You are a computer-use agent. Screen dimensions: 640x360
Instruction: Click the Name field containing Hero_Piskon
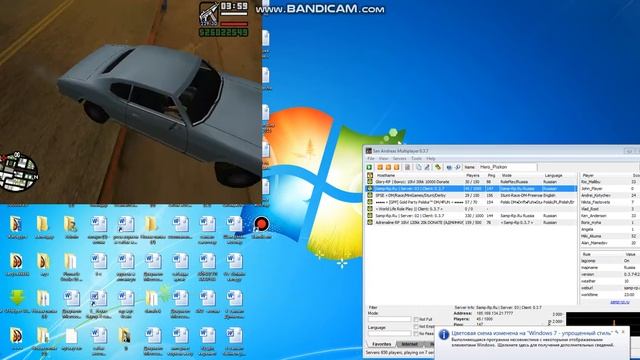pyautogui.click(x=507, y=167)
